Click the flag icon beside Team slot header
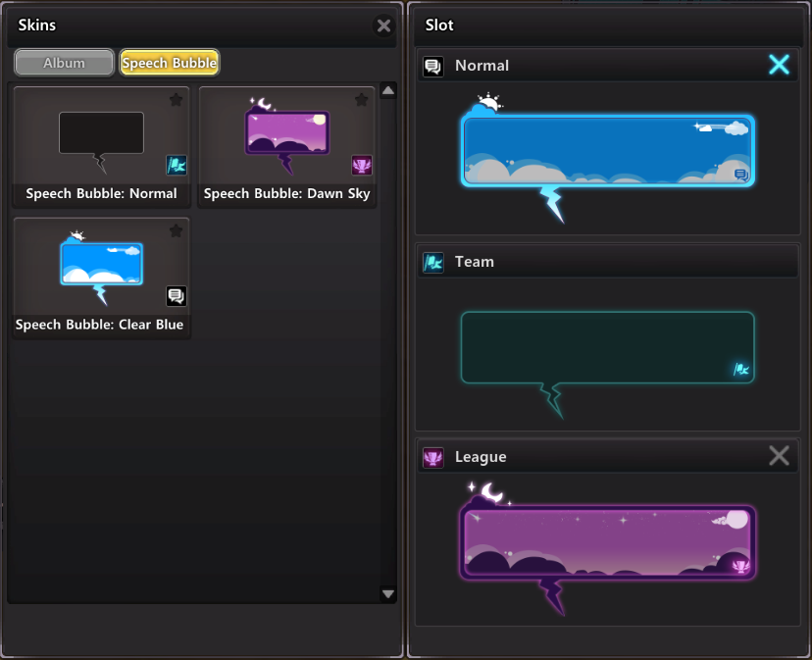Screen dimensions: 812x660 pyautogui.click(x=432, y=263)
